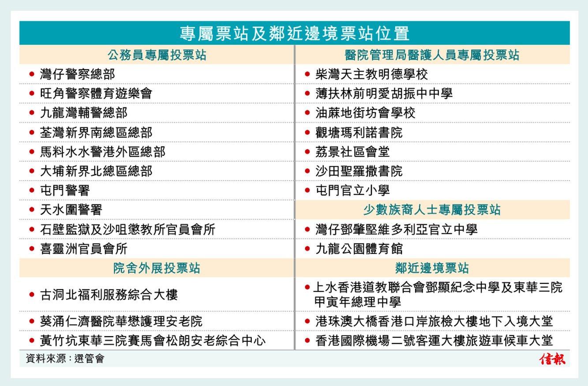
Task: Select the 醫院管理局醫護人員專屬投票站 section header
Action: click(432, 55)
